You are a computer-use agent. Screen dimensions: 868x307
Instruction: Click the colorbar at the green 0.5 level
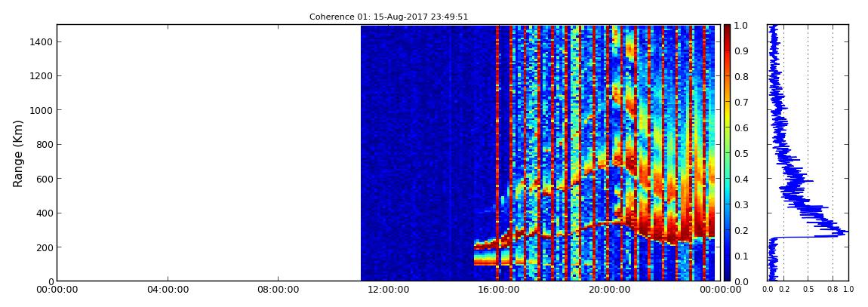(x=727, y=153)
